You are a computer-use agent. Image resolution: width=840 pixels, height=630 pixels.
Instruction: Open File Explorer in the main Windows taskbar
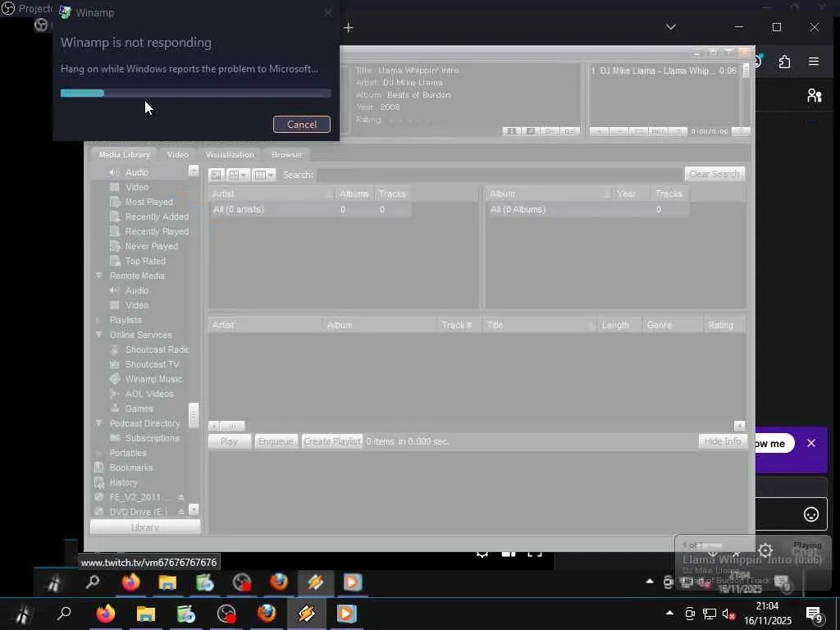pos(145,614)
